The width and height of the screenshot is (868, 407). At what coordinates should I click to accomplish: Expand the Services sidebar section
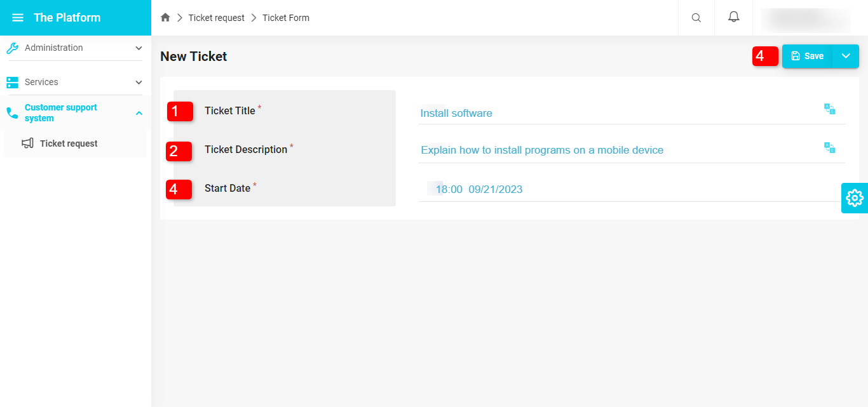(x=139, y=82)
